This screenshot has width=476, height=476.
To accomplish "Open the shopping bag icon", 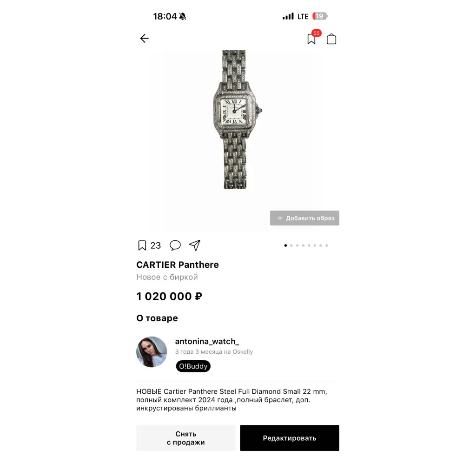I will (331, 39).
